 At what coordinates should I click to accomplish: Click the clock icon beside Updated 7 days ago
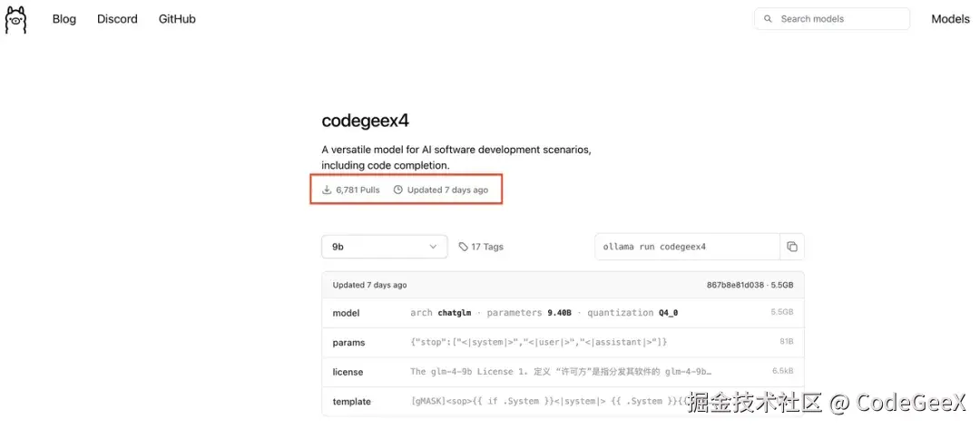pyautogui.click(x=398, y=190)
